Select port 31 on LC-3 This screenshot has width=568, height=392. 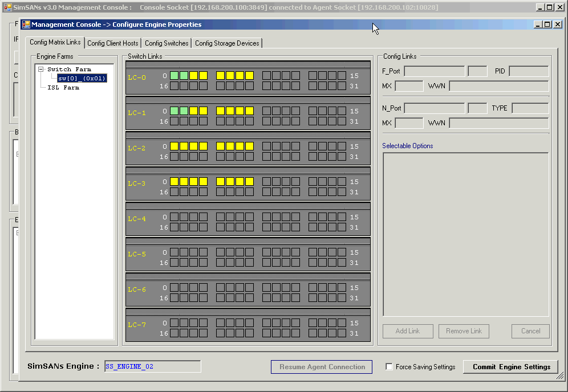tap(342, 192)
